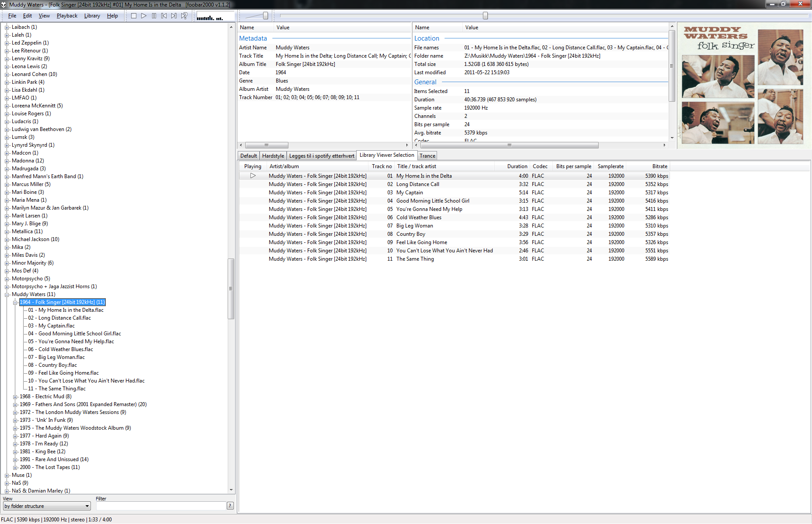Screen dimensions: 812x524
Task: Click the seek bar position handle
Action: [x=485, y=16]
